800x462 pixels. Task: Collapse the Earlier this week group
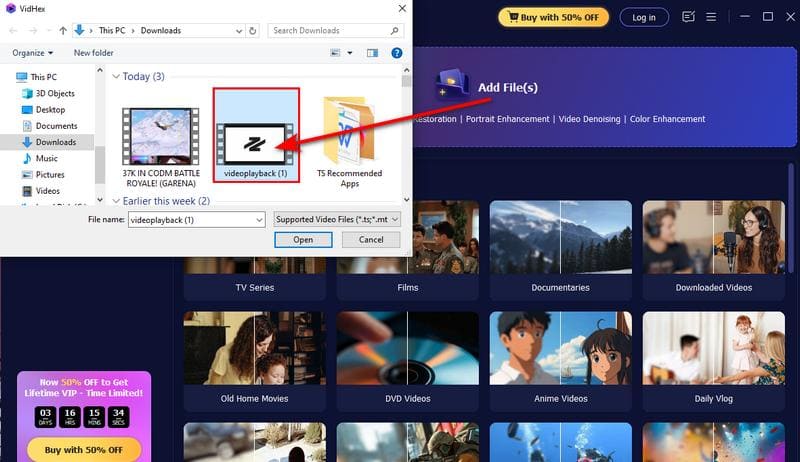click(115, 202)
